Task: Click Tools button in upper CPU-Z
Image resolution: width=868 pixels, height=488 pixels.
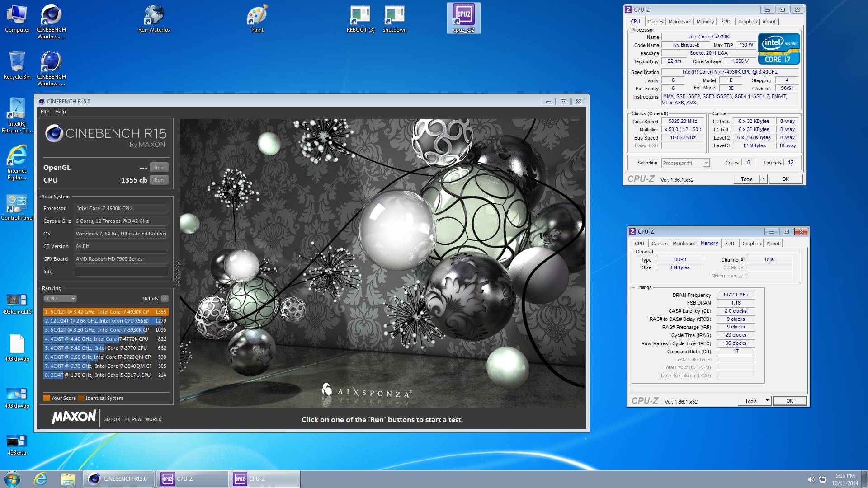Action: coord(747,179)
